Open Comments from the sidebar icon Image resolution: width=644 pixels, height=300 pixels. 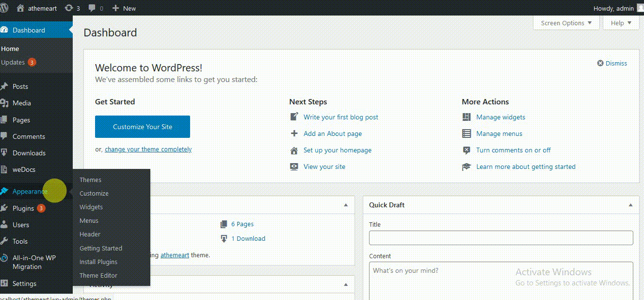(4, 136)
